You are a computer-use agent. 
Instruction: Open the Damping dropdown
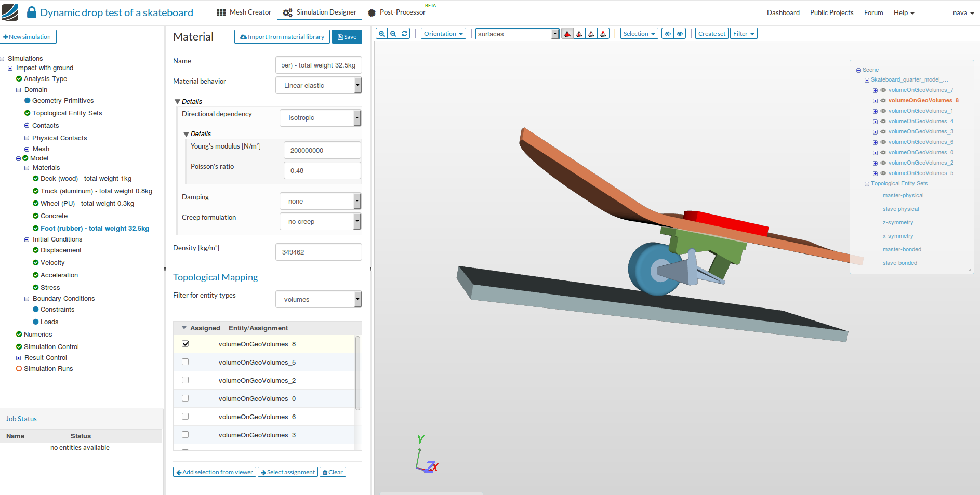(x=321, y=201)
